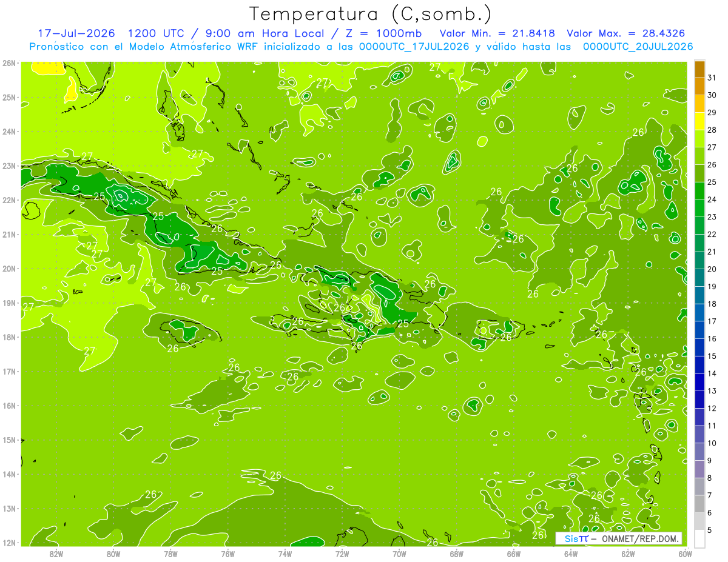The image size is (728, 562).
Task: Click the 74W longitude axis label
Action: [x=285, y=554]
